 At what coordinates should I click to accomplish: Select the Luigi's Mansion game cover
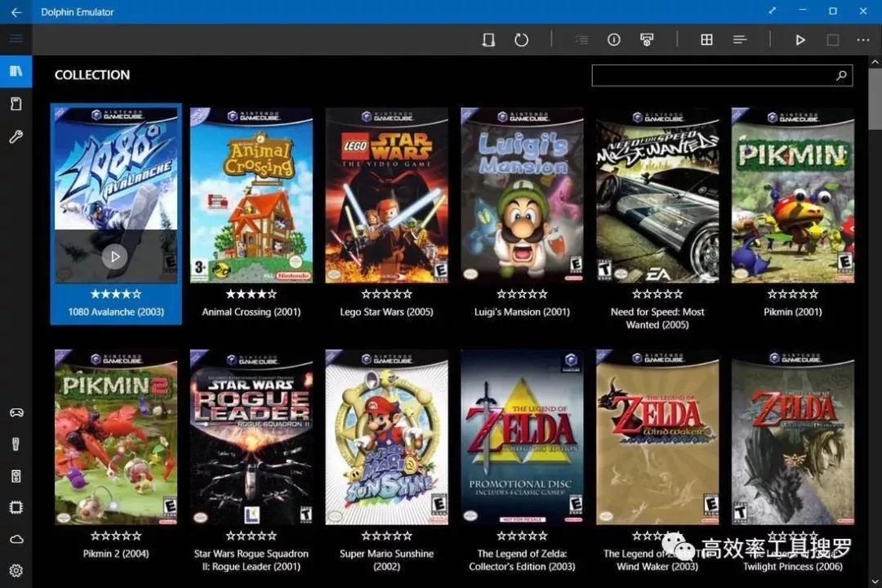tap(522, 196)
